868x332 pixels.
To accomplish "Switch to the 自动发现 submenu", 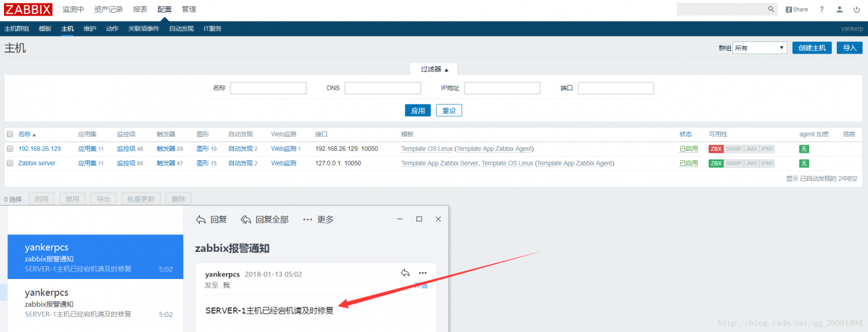I will pyautogui.click(x=182, y=29).
